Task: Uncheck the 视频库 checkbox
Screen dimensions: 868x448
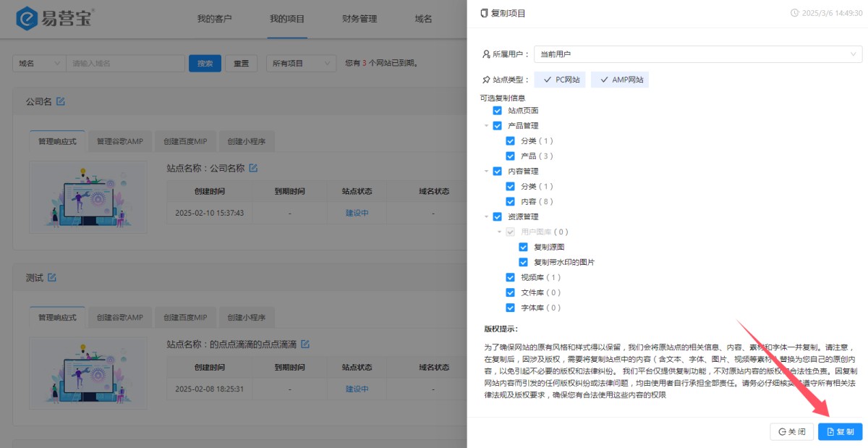Action: click(x=510, y=277)
